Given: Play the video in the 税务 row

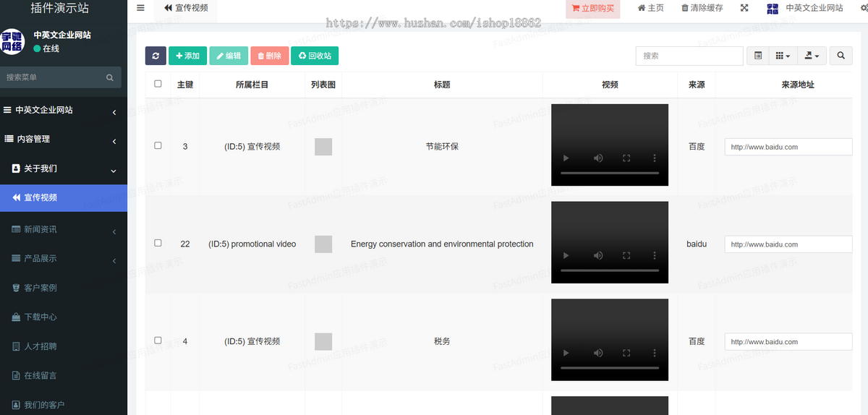Looking at the screenshot, I should (566, 353).
